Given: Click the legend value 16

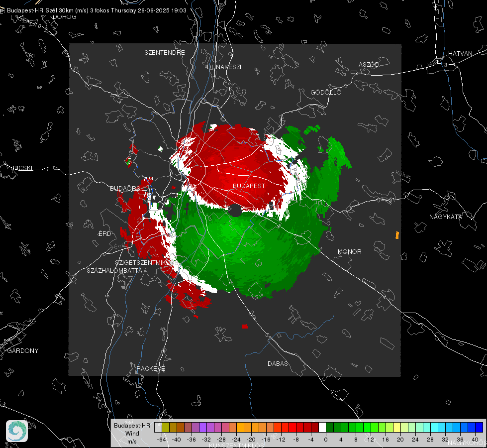Looking at the screenshot, I should click(x=386, y=440).
